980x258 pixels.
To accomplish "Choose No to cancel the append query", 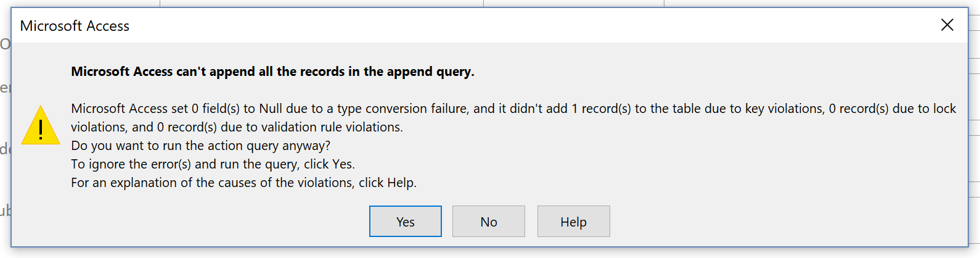I will pyautogui.click(x=488, y=221).
